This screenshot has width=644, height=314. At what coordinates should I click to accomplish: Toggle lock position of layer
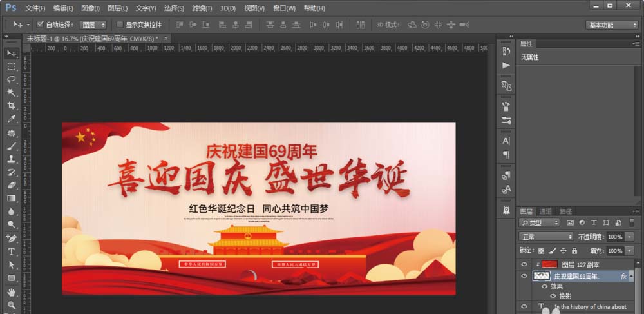(563, 250)
